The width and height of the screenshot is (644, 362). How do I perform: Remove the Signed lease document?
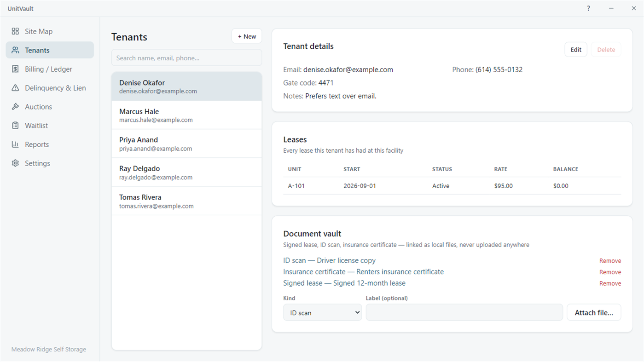pyautogui.click(x=610, y=283)
